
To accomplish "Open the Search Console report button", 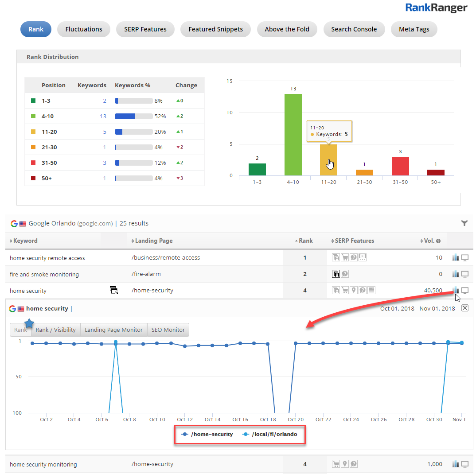I will click(354, 29).
